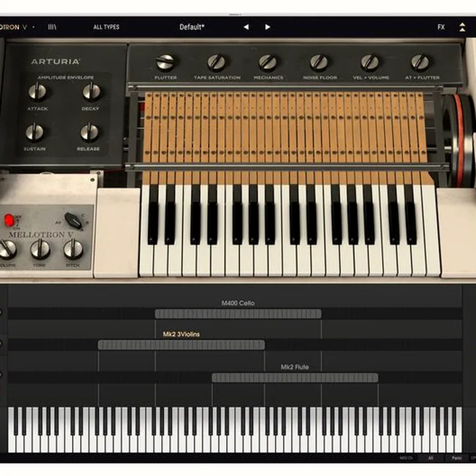Select the Mk2 Flute range bar
476x476 pixels.
click(295, 378)
